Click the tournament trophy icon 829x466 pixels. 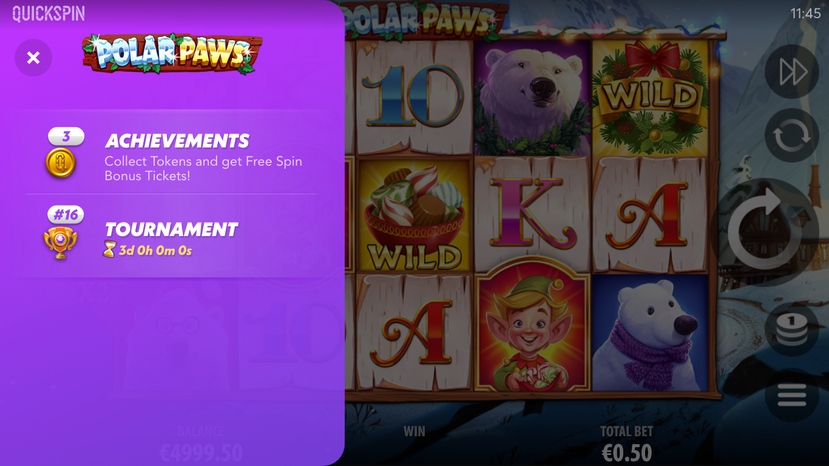(60, 243)
